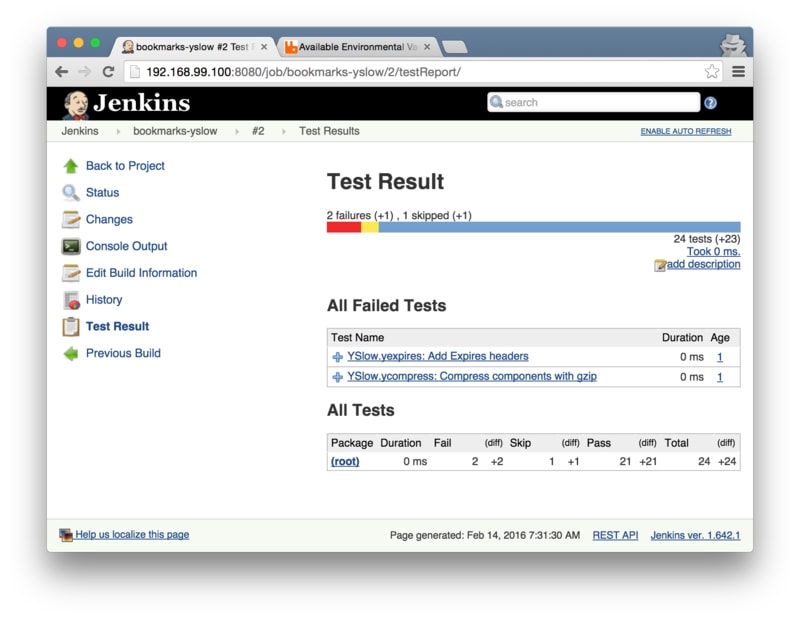Click the Changes notepad icon

click(70, 220)
